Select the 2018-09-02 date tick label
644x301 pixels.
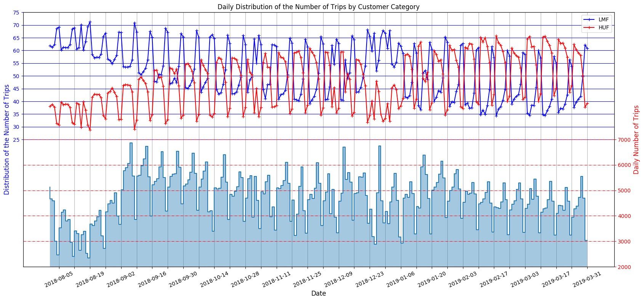point(120,279)
